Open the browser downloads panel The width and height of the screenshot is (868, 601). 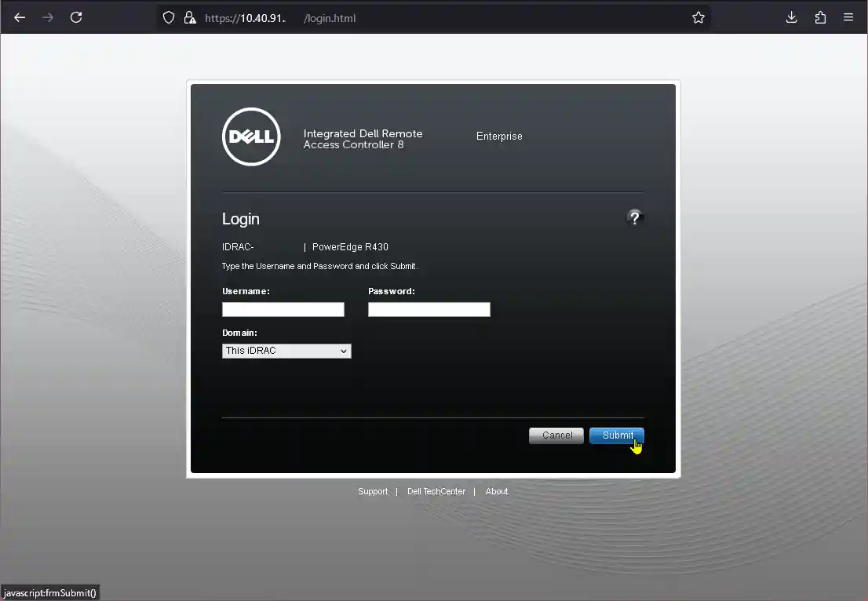792,18
